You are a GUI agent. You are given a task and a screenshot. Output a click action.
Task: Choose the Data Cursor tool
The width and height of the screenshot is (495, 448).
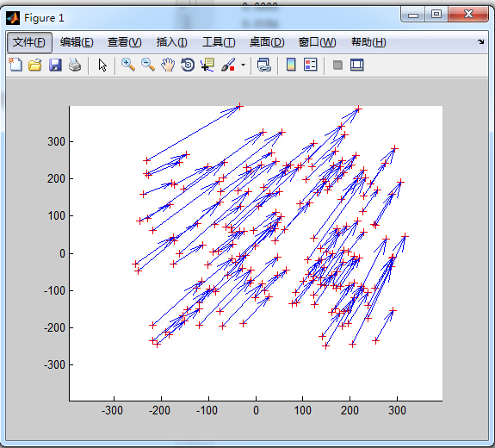[x=207, y=65]
